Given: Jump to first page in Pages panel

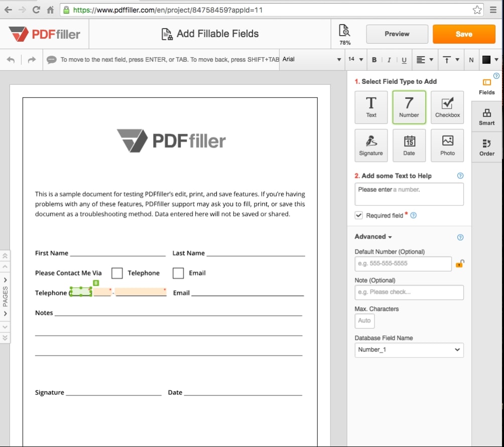Looking at the screenshot, I should coord(5,256).
